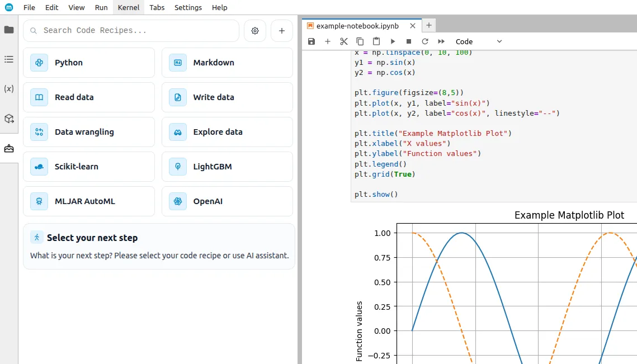The height and width of the screenshot is (364, 637).
Task: Expand the Code cell type dropdown
Action: [479, 41]
